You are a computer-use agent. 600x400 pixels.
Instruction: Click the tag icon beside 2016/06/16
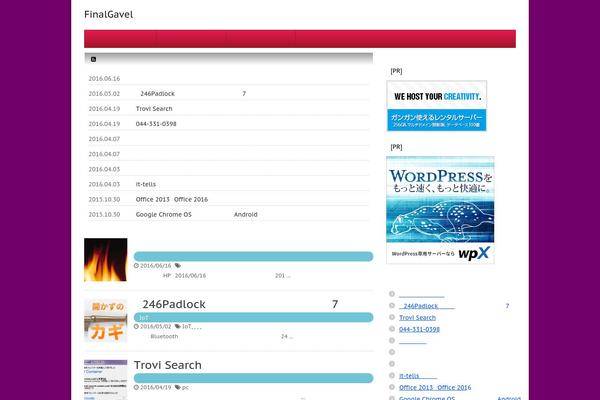tap(178, 266)
